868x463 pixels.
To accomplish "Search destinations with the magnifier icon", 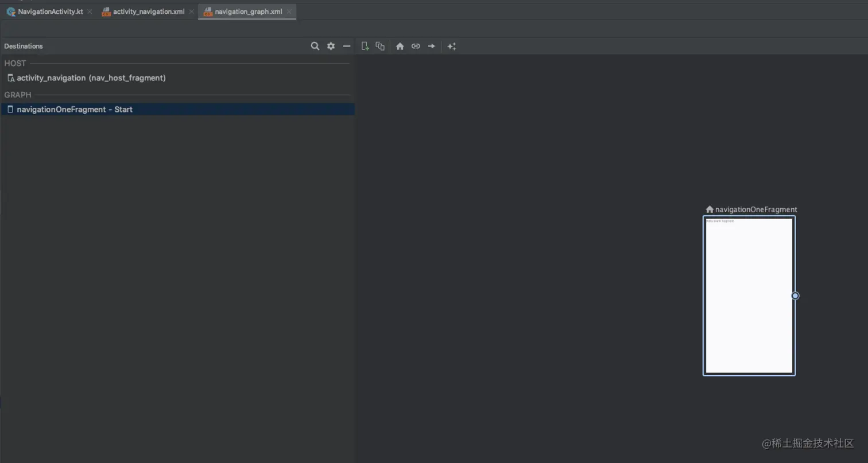I will (315, 46).
